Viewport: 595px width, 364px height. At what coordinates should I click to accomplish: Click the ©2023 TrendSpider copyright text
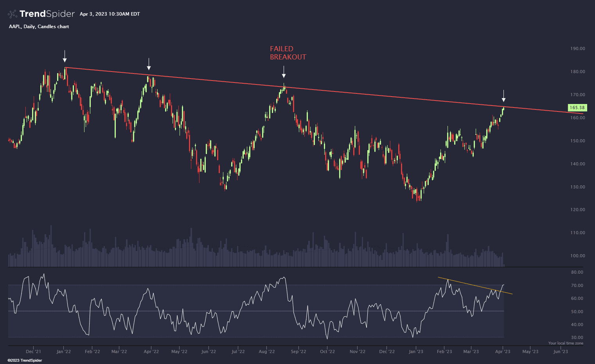point(25,360)
